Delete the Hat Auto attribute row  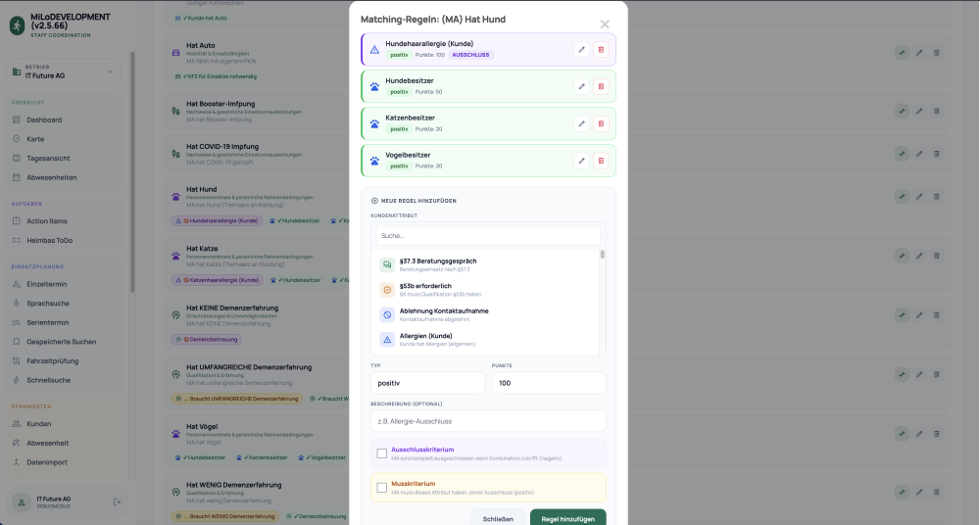coord(936,53)
